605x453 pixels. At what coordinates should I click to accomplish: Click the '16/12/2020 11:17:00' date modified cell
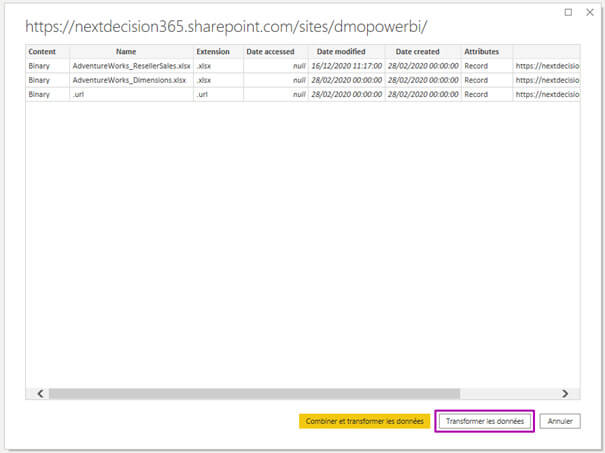click(346, 66)
